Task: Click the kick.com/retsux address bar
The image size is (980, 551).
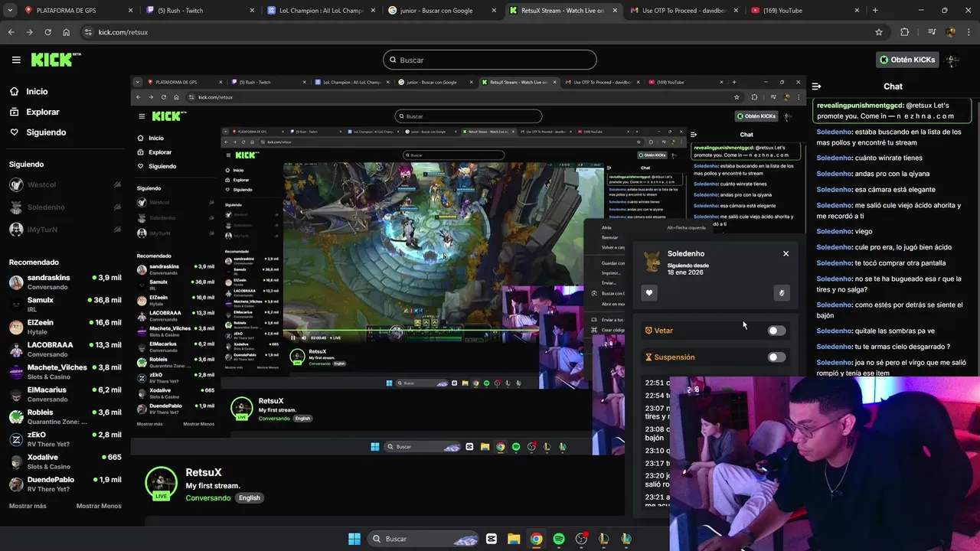Action: (475, 32)
